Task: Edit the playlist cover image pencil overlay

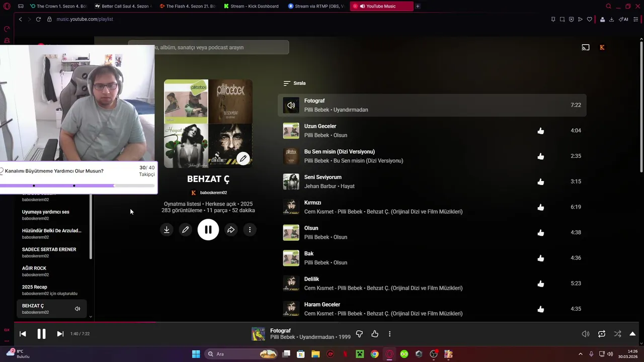Action: point(243,158)
